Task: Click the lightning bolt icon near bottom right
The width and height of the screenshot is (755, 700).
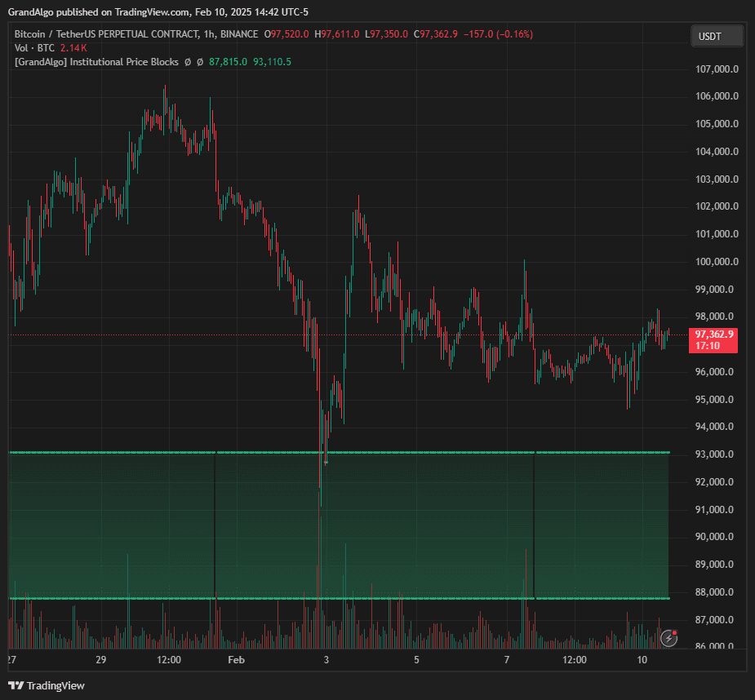Action: tap(668, 639)
